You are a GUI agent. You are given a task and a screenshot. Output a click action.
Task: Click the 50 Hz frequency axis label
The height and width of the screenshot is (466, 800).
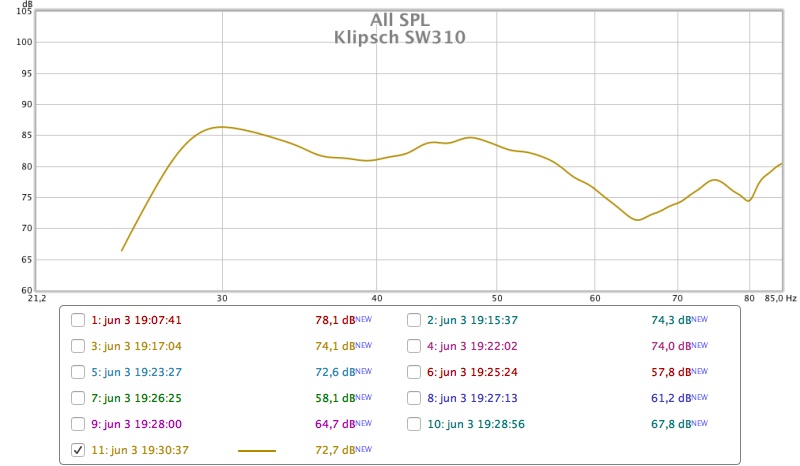tap(496, 298)
